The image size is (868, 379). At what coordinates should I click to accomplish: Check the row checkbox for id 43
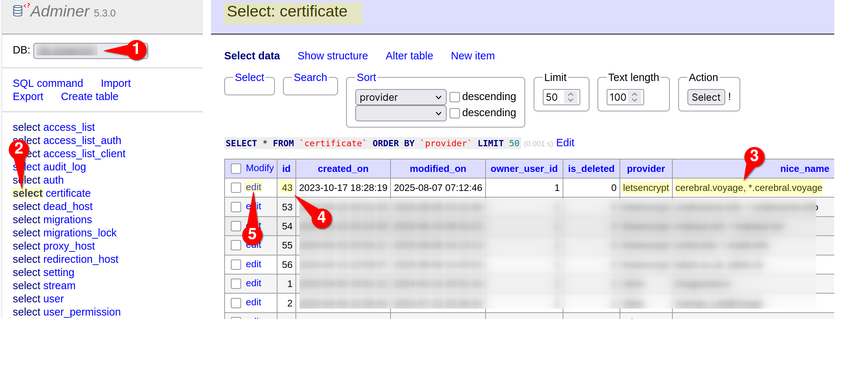click(236, 187)
